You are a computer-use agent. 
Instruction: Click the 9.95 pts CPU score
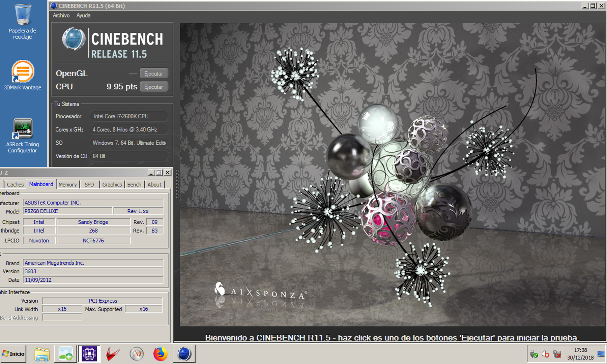click(x=122, y=87)
